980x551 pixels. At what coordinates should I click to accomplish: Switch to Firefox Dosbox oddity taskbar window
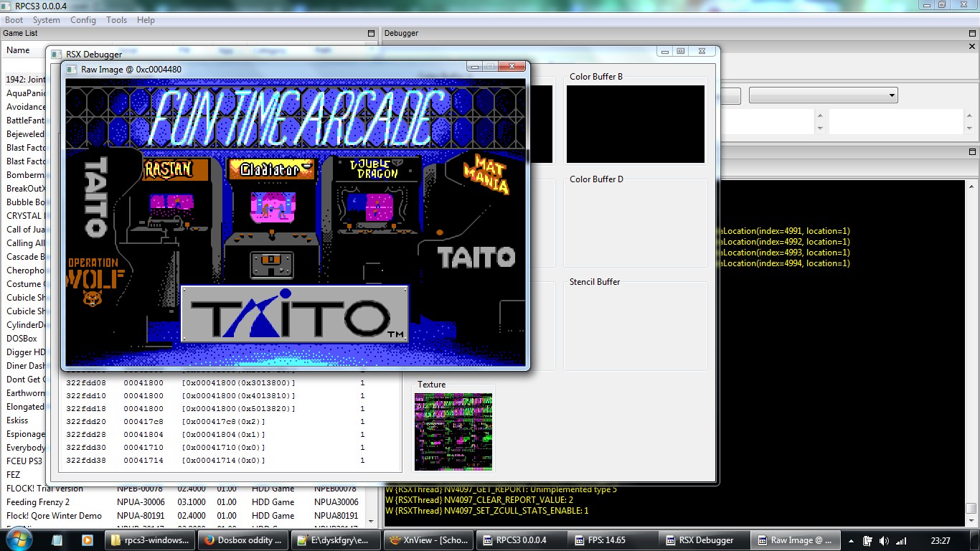pos(242,540)
